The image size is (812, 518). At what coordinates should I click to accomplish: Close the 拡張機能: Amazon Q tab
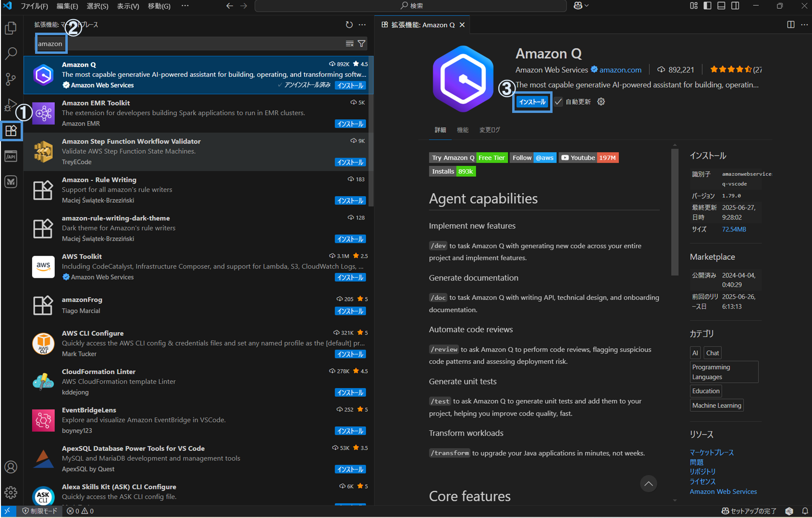point(462,25)
